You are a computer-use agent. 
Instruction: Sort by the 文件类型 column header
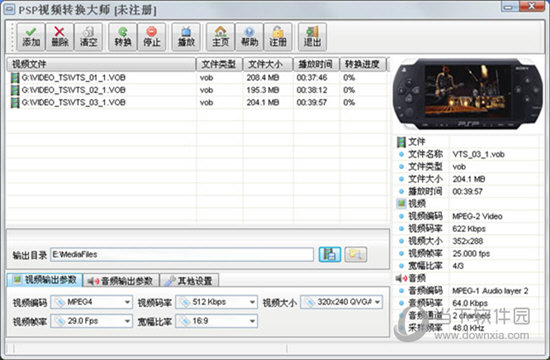pyautogui.click(x=219, y=64)
